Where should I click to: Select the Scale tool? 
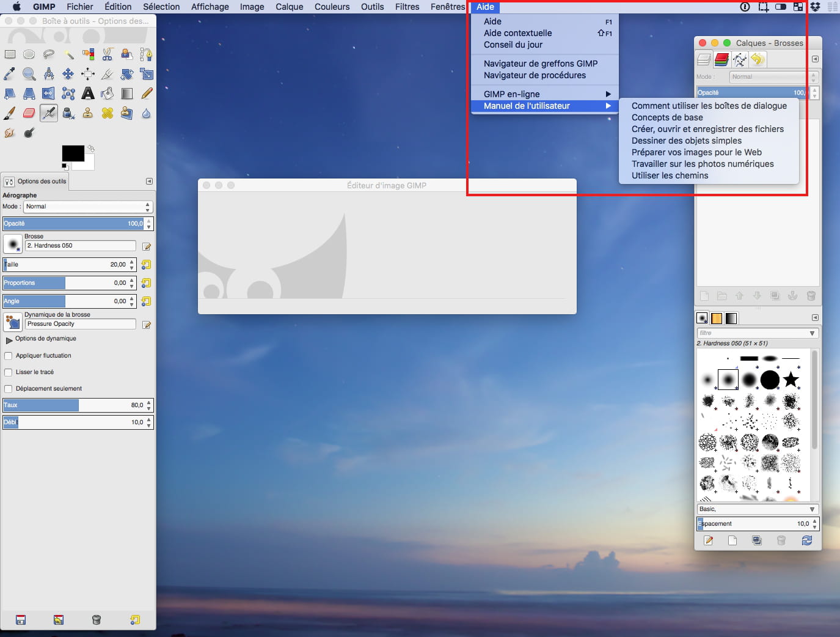(147, 74)
